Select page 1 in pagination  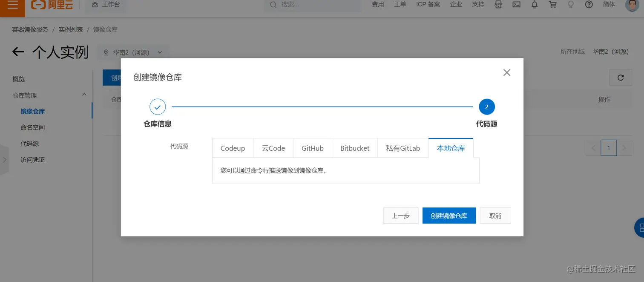click(609, 148)
